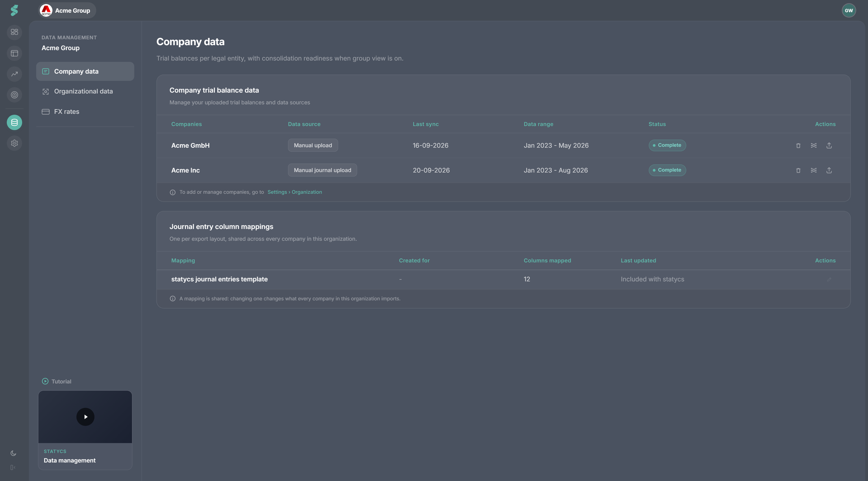868x481 pixels.
Task: Upload data for Acme Inc
Action: coord(829,170)
